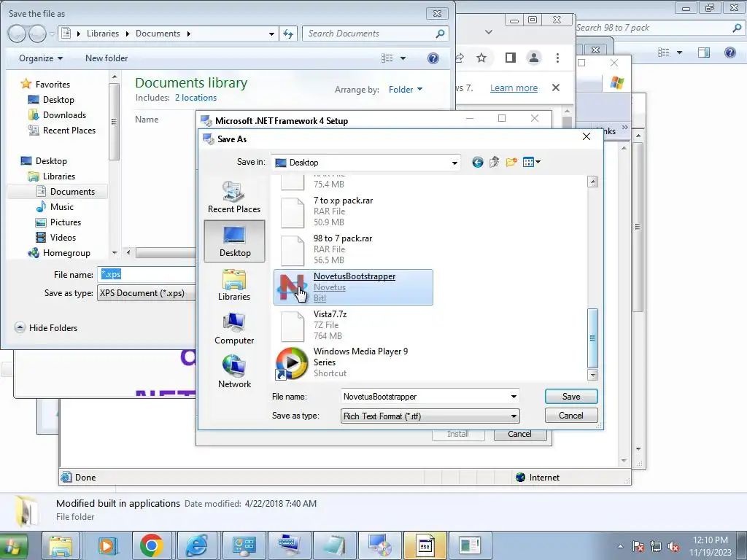Go up one level in Save As
Image resolution: width=747 pixels, height=560 pixels.
pyautogui.click(x=494, y=163)
